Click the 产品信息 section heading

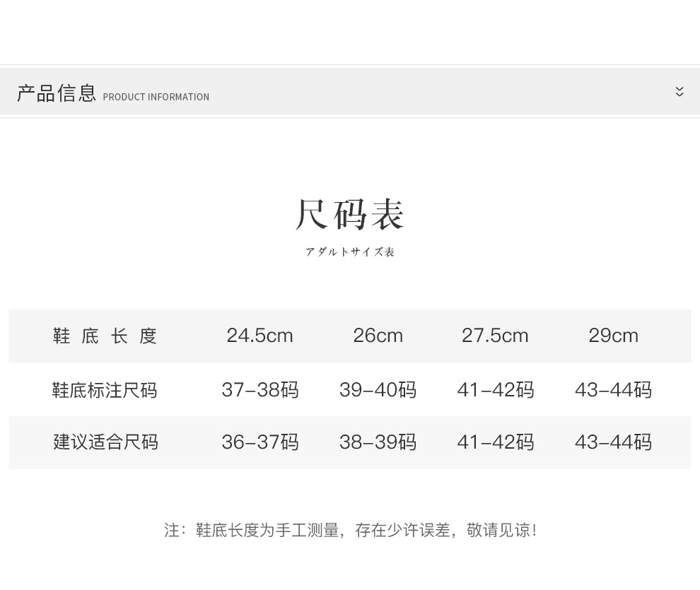point(57,93)
